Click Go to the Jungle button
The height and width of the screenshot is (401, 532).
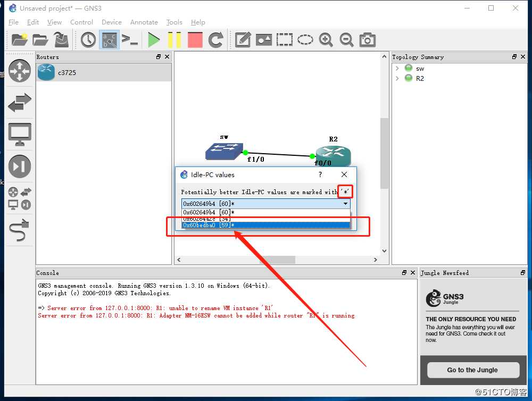tap(472, 370)
